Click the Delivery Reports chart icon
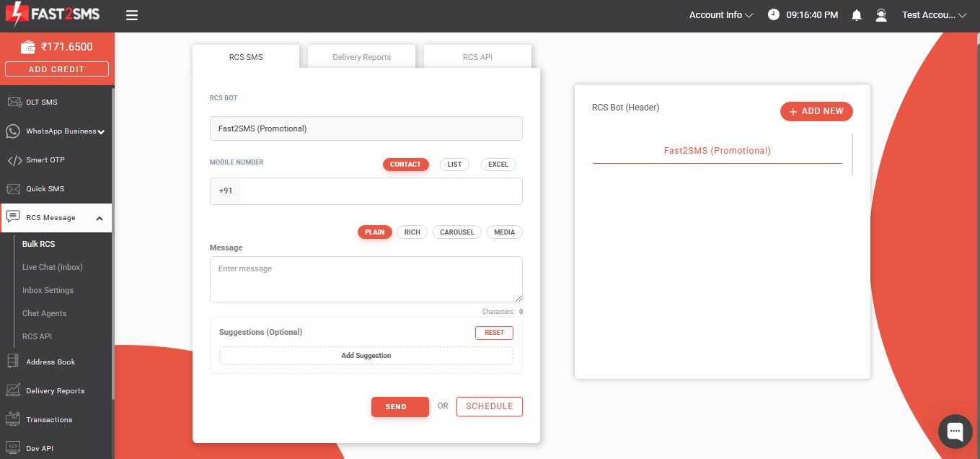980x459 pixels. (13, 390)
